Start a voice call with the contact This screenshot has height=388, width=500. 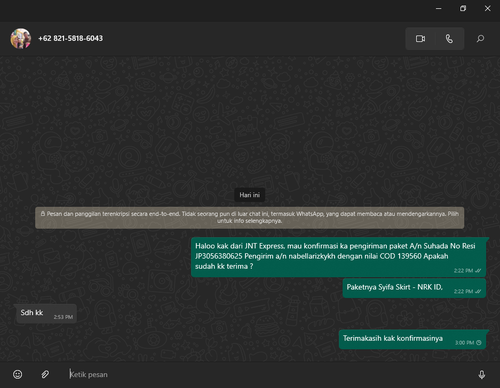pyautogui.click(x=449, y=39)
